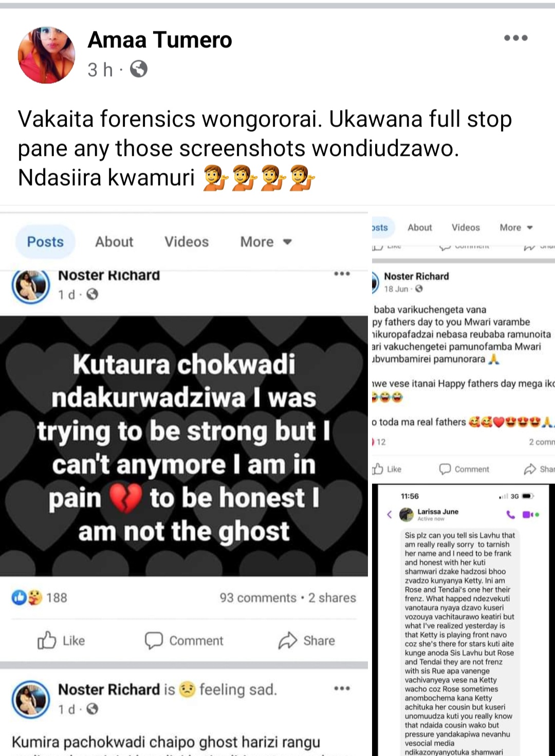This screenshot has width=555, height=756.
Task: Tap Amaa Tumero's profile picture
Action: [x=46, y=55]
